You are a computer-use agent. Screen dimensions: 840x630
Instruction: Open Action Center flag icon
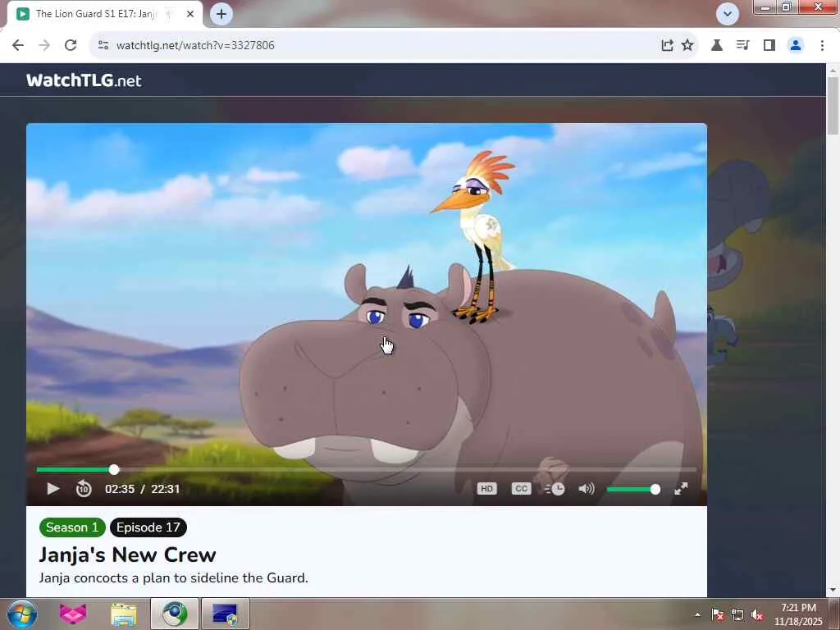point(717,614)
